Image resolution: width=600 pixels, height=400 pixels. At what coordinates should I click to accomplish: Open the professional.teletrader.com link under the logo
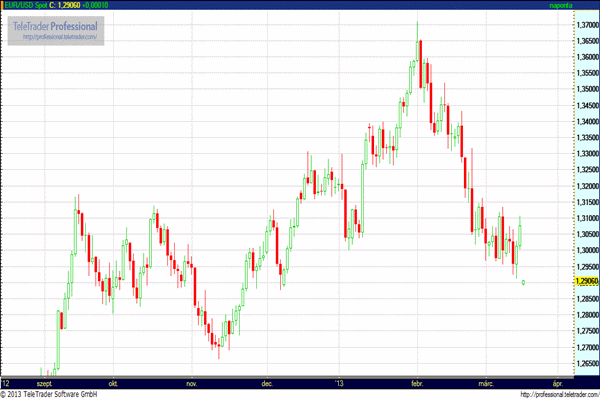(x=54, y=36)
